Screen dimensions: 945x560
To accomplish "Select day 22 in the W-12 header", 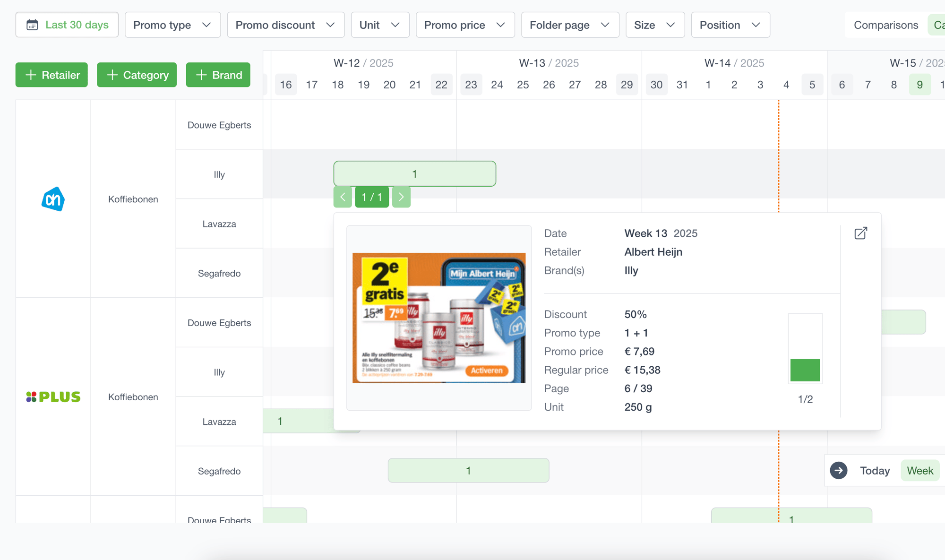I will pos(441,85).
